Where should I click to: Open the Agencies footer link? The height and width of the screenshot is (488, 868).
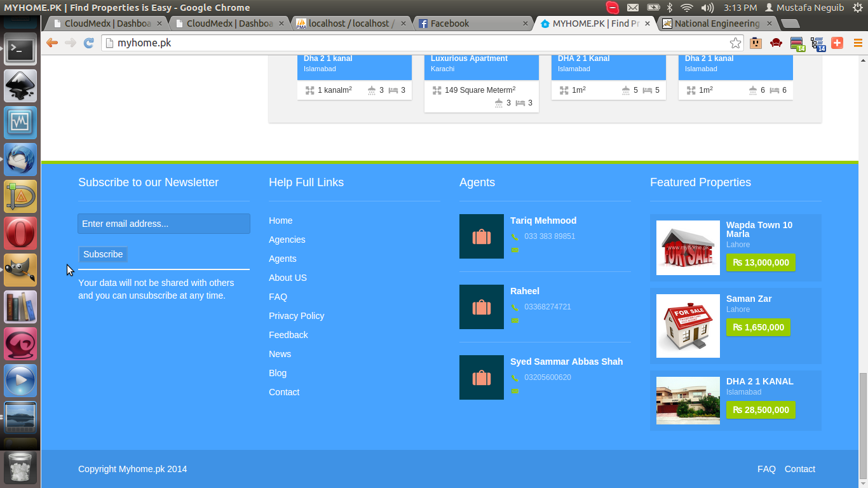(287, 240)
